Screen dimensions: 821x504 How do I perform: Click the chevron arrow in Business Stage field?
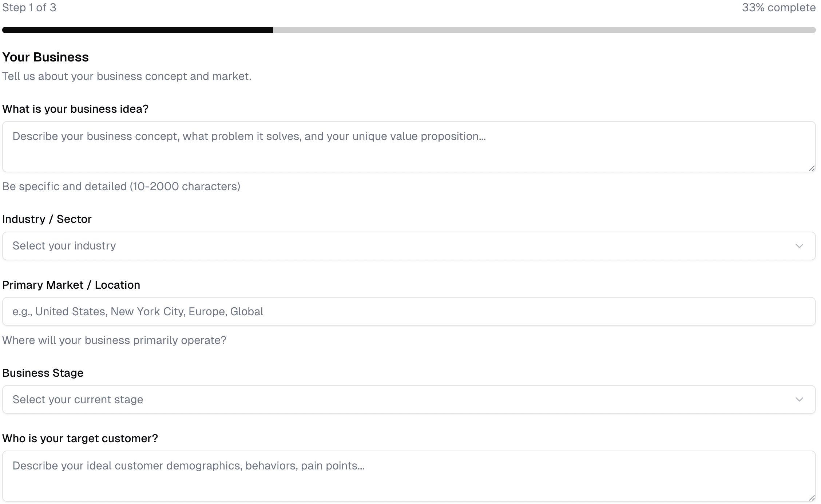(x=799, y=400)
